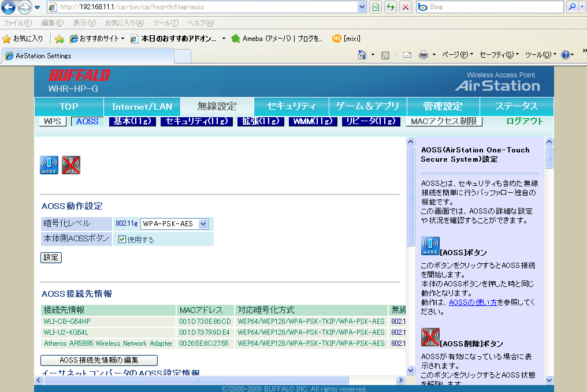Open the WMM(11g) sub-tab
The height and width of the screenshot is (392, 587).
(313, 122)
